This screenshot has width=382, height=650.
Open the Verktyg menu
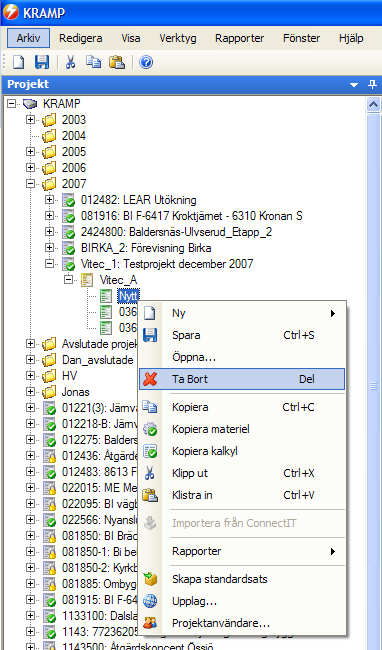[177, 39]
